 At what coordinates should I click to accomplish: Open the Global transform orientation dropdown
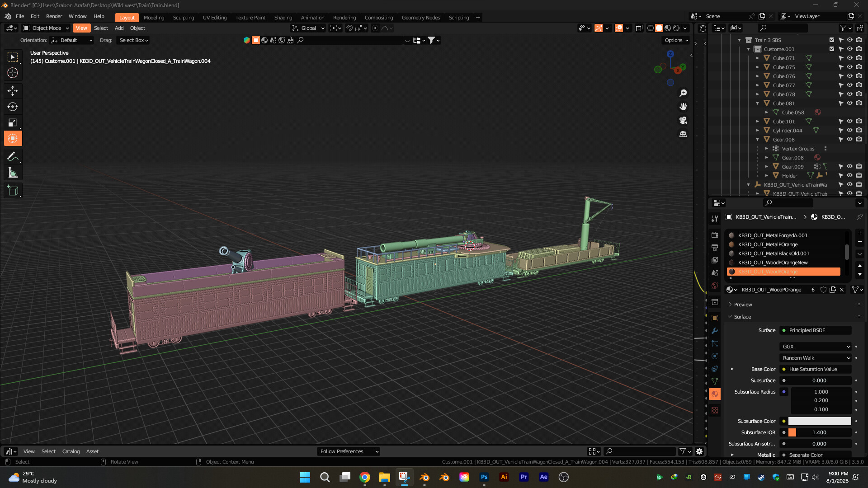(x=309, y=28)
